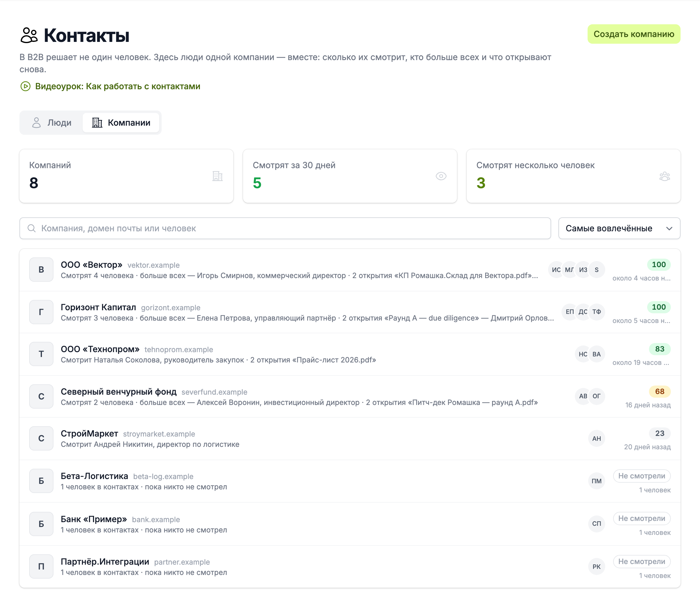Click the НС contact badge in Технопром row
The width and height of the screenshot is (700, 612).
583,354
